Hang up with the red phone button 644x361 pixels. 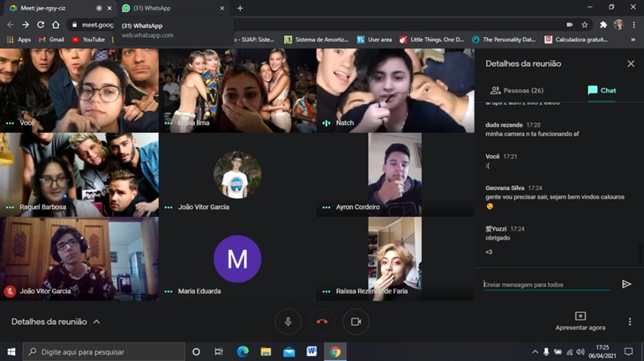coord(322,322)
